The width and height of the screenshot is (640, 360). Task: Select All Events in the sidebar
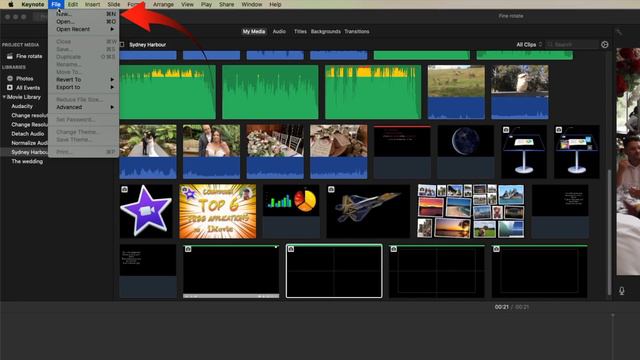(x=28, y=88)
